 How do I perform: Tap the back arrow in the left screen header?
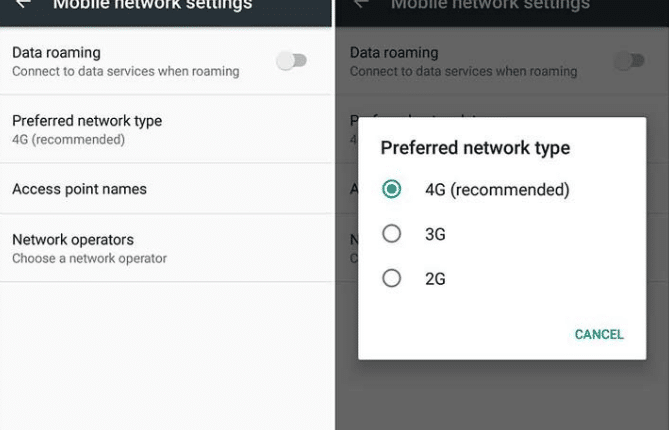(22, 4)
